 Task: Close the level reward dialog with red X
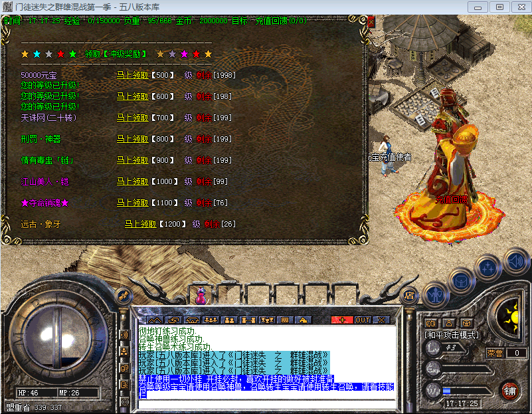(x=371, y=23)
